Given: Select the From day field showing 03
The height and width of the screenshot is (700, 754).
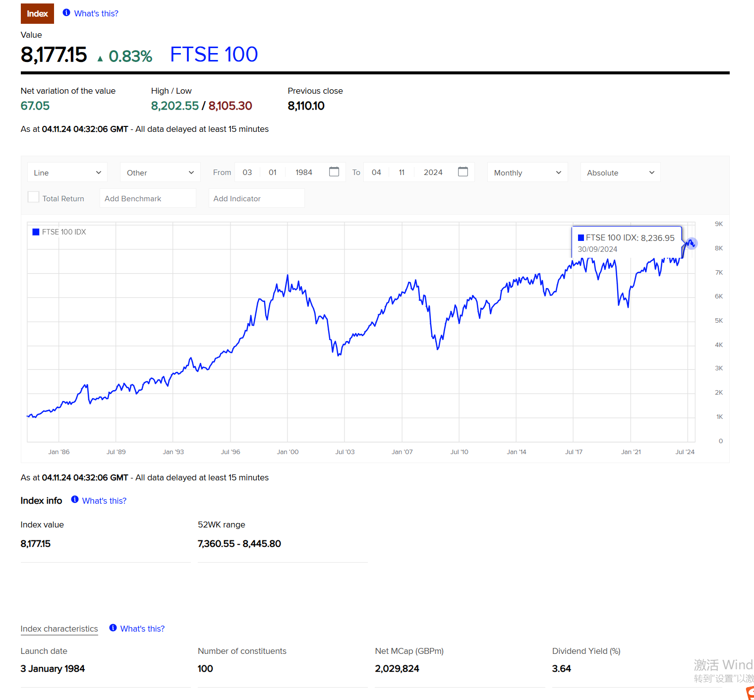Looking at the screenshot, I should coord(247,173).
